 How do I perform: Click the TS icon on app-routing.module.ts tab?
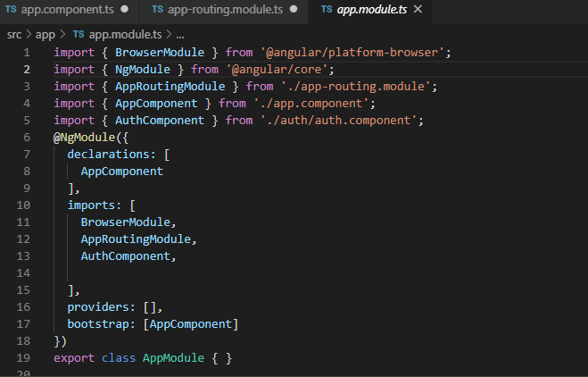tap(158, 10)
